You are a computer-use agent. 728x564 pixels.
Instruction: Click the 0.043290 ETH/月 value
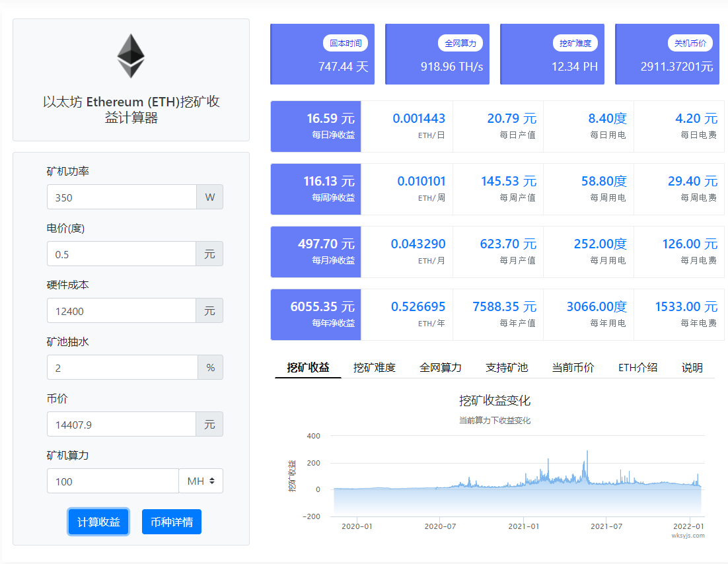pyautogui.click(x=418, y=244)
